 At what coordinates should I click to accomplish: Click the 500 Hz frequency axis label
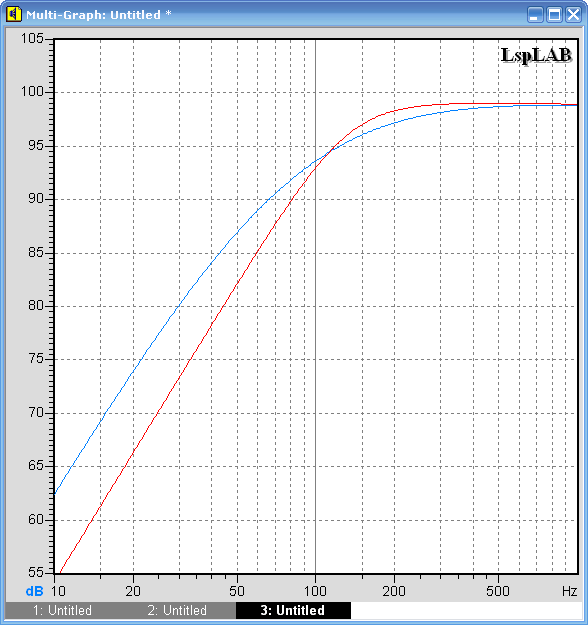point(498,591)
